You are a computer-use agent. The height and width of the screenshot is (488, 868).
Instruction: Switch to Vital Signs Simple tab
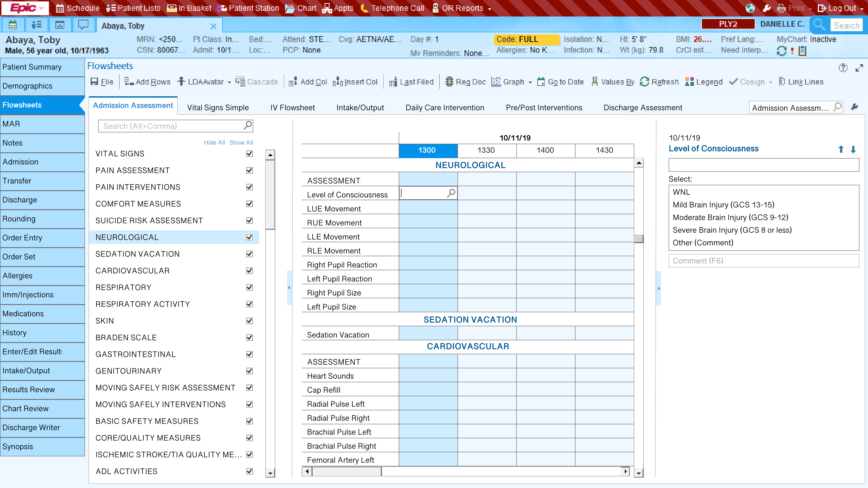pyautogui.click(x=218, y=108)
